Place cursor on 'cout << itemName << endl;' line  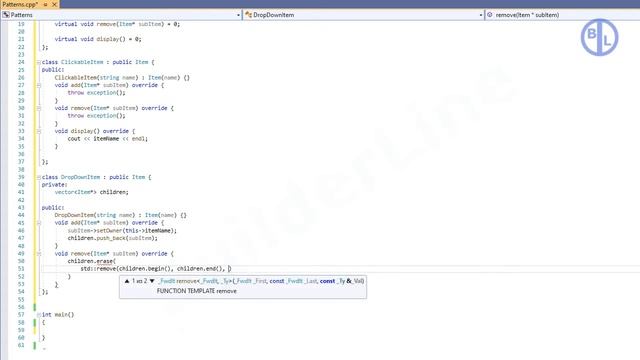107,139
